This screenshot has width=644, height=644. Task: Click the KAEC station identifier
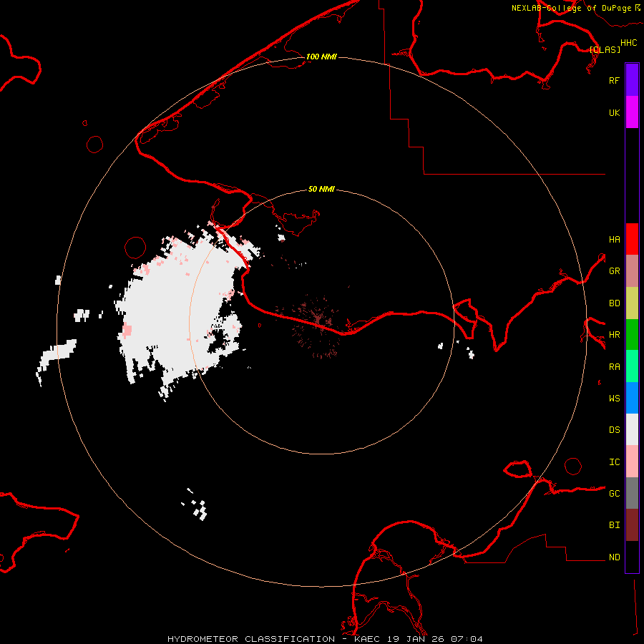click(367, 639)
